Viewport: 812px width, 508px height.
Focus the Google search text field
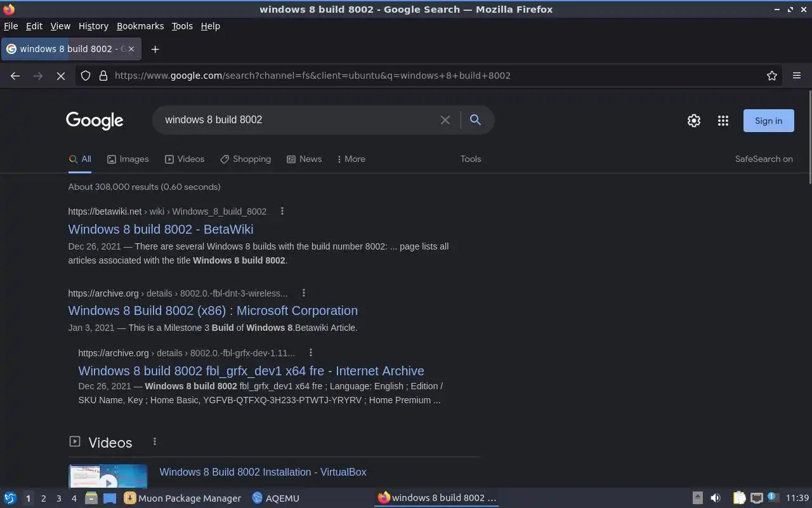coord(298,120)
